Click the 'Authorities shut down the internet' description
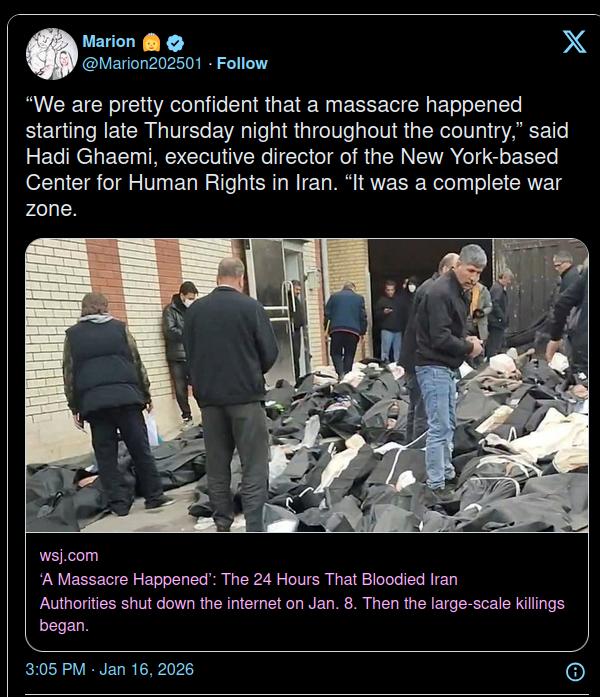 click(x=302, y=604)
